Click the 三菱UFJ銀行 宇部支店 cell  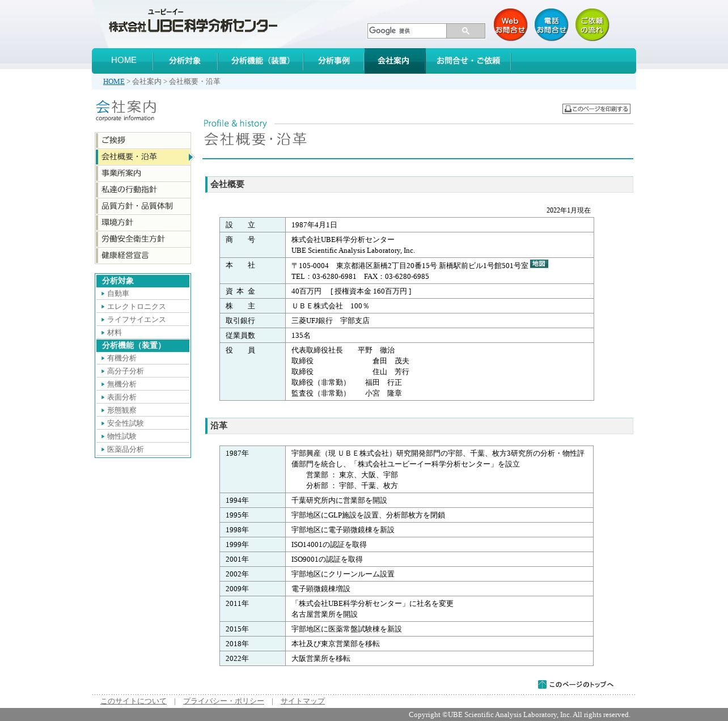(x=439, y=321)
